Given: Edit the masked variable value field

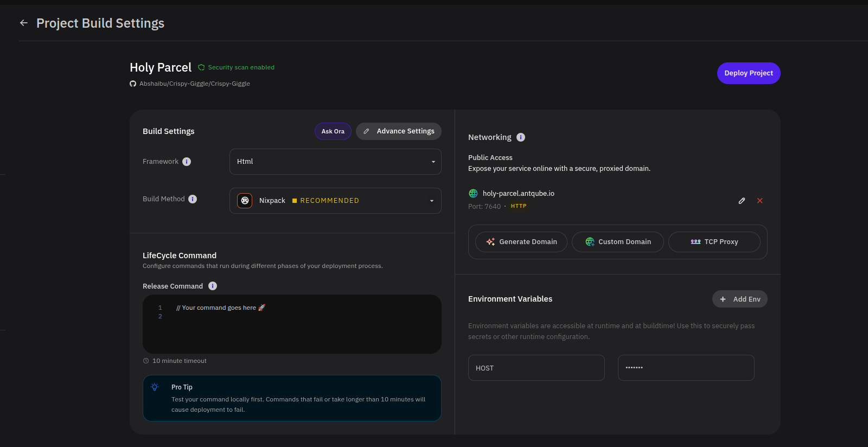Looking at the screenshot, I should [686, 368].
